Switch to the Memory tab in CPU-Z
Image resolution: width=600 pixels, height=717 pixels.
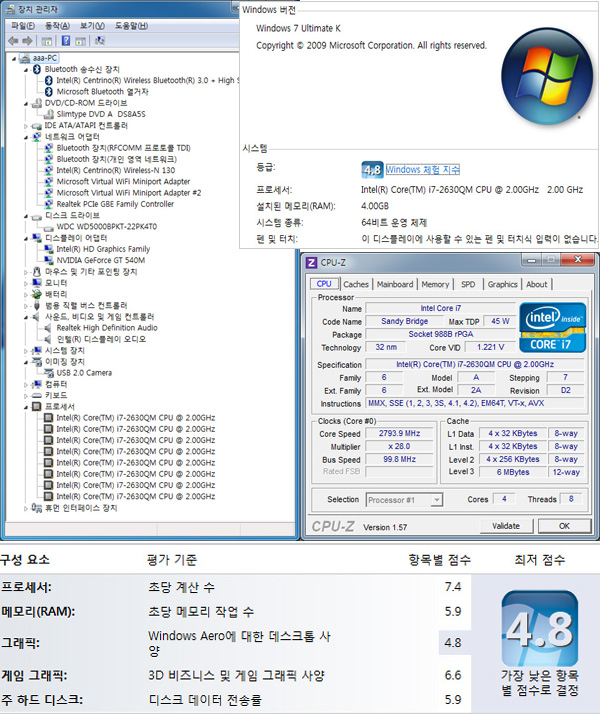point(435,284)
